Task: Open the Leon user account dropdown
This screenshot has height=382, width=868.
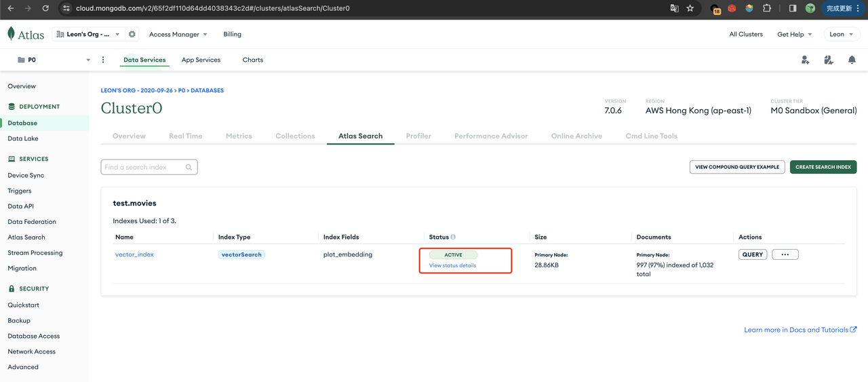Action: click(x=841, y=35)
